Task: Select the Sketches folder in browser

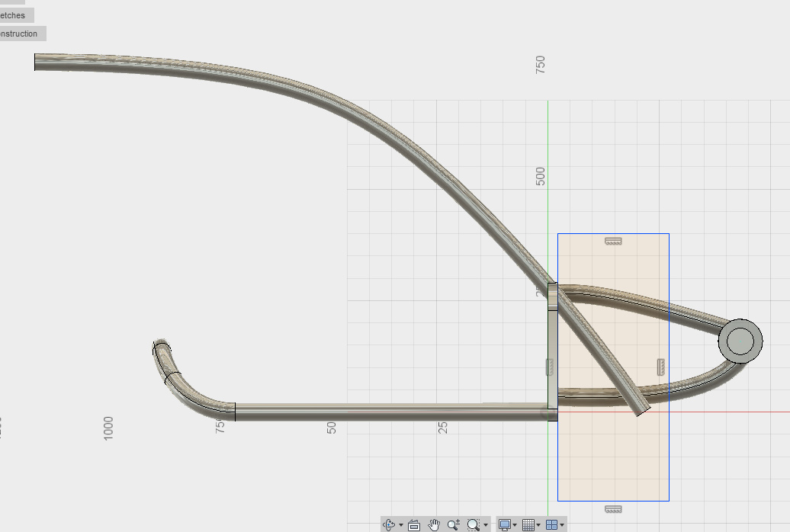Action: tap(14, 15)
